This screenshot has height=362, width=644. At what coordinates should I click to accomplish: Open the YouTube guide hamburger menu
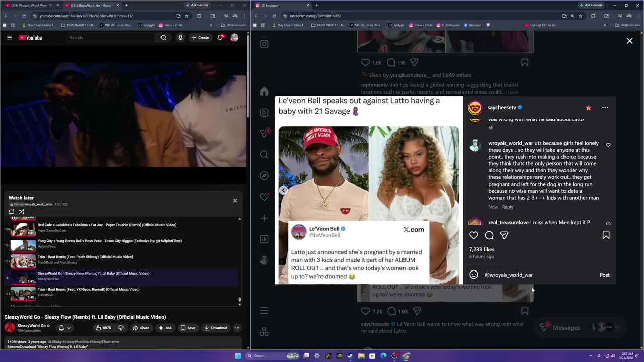pos(9,38)
